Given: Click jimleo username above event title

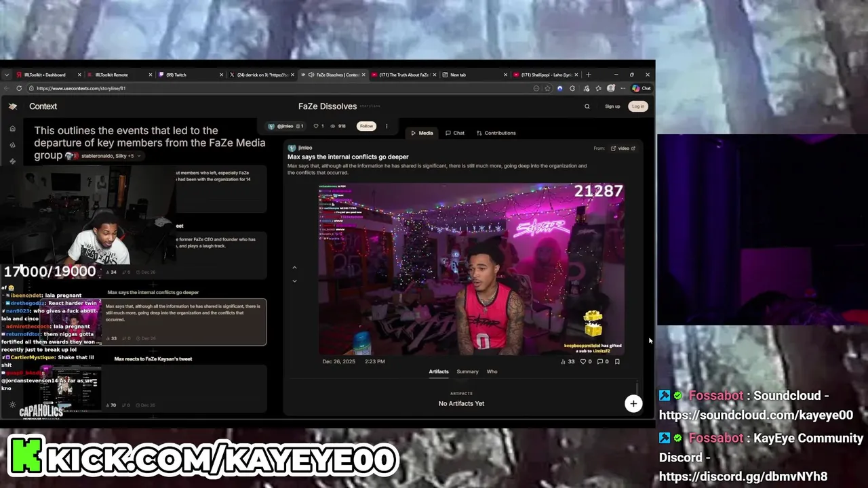Looking at the screenshot, I should [x=305, y=148].
